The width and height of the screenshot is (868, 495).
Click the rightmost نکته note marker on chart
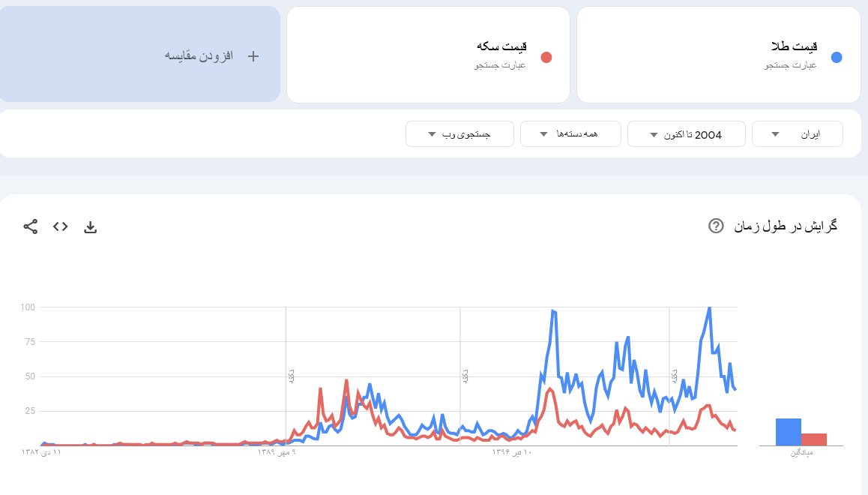pyautogui.click(x=674, y=376)
